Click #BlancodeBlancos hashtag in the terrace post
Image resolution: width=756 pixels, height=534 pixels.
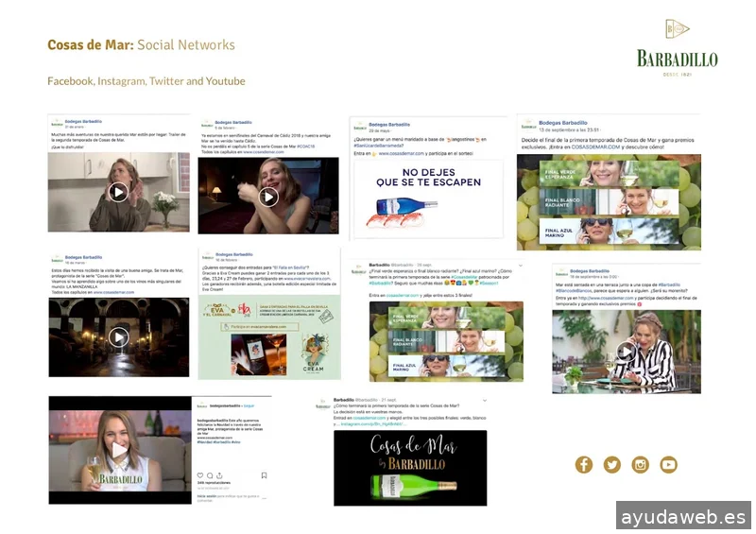point(574,291)
